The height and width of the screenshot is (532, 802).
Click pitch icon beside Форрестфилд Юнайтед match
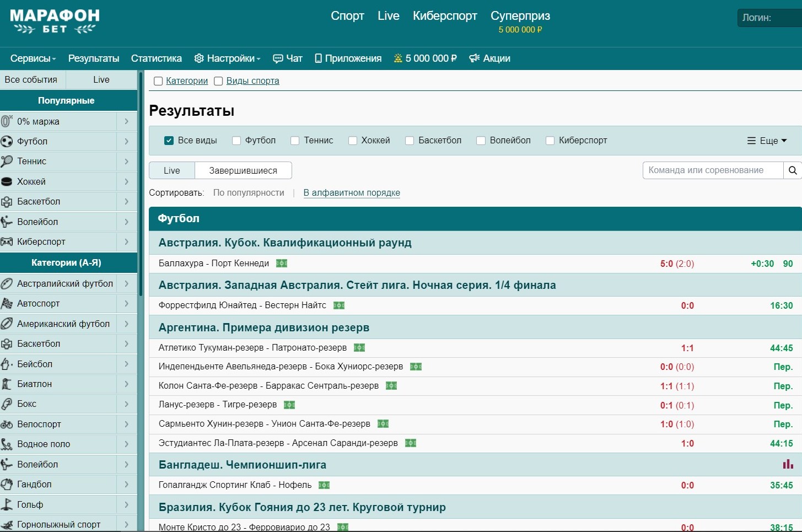coord(339,305)
